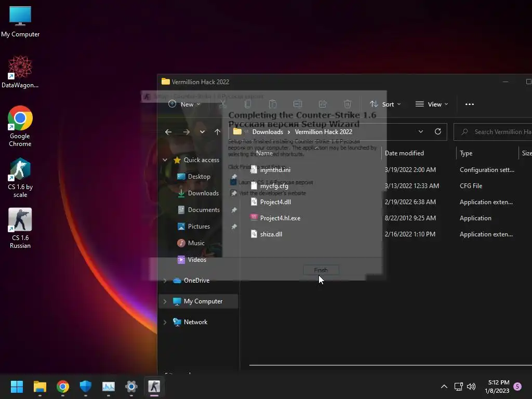Sort by the Date modified column

[404, 153]
